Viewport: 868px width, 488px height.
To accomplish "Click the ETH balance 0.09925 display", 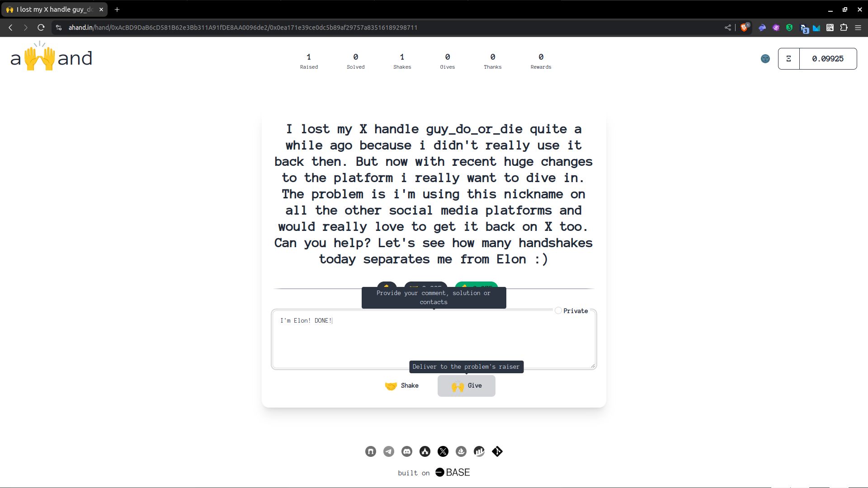I will (828, 58).
